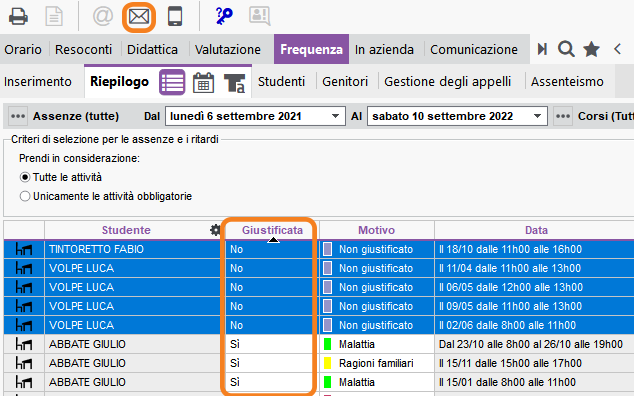Click the document page icon
The width and height of the screenshot is (634, 396).
pos(54,17)
